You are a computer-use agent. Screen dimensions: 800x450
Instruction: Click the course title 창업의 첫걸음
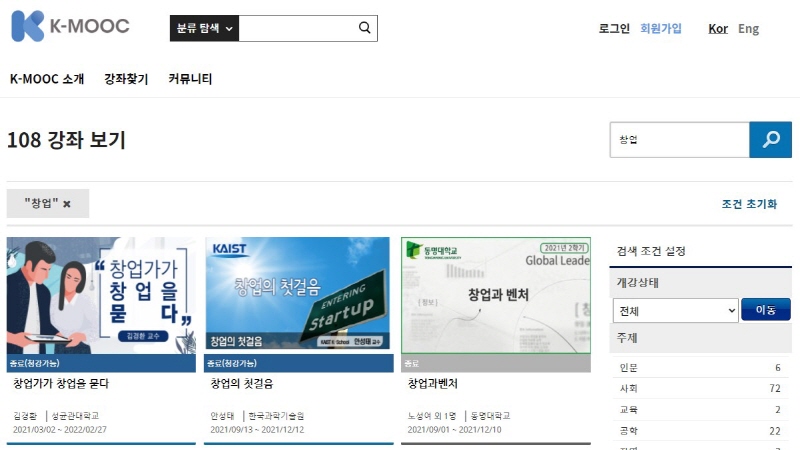[241, 384]
